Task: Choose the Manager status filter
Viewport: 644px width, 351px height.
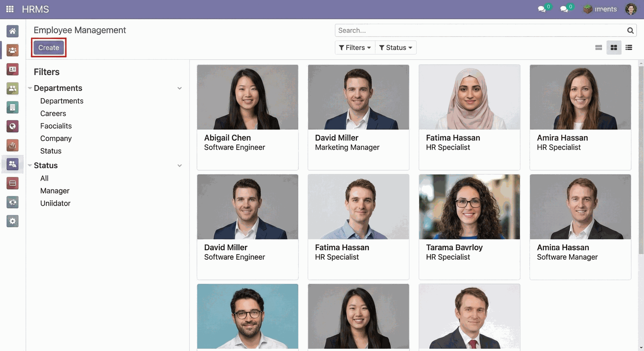Action: (55, 191)
